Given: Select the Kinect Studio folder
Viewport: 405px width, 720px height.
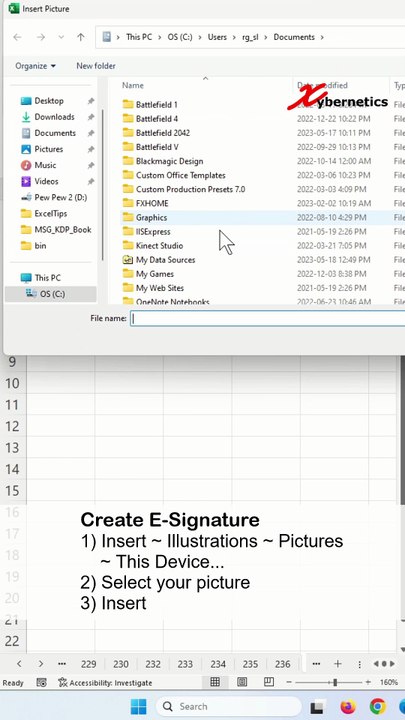Looking at the screenshot, I should point(159,246).
